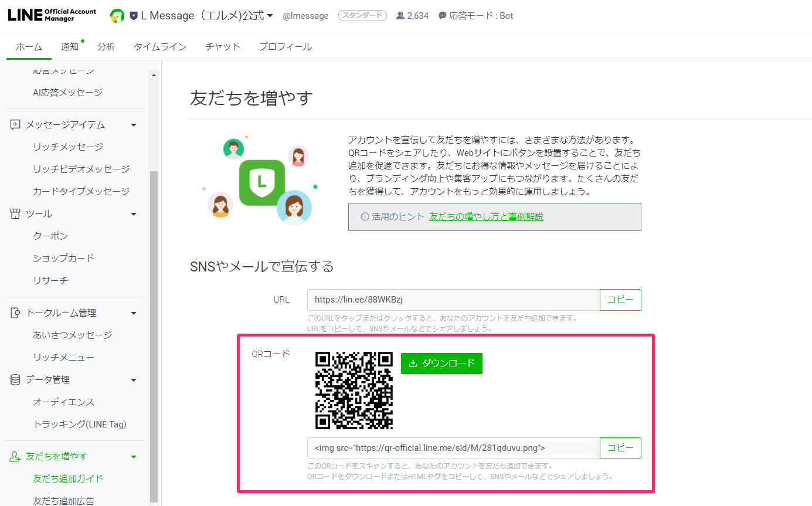The height and width of the screenshot is (506, 812).
Task: Click the SNSやメールで宣伝する heading
Action: coord(262,267)
